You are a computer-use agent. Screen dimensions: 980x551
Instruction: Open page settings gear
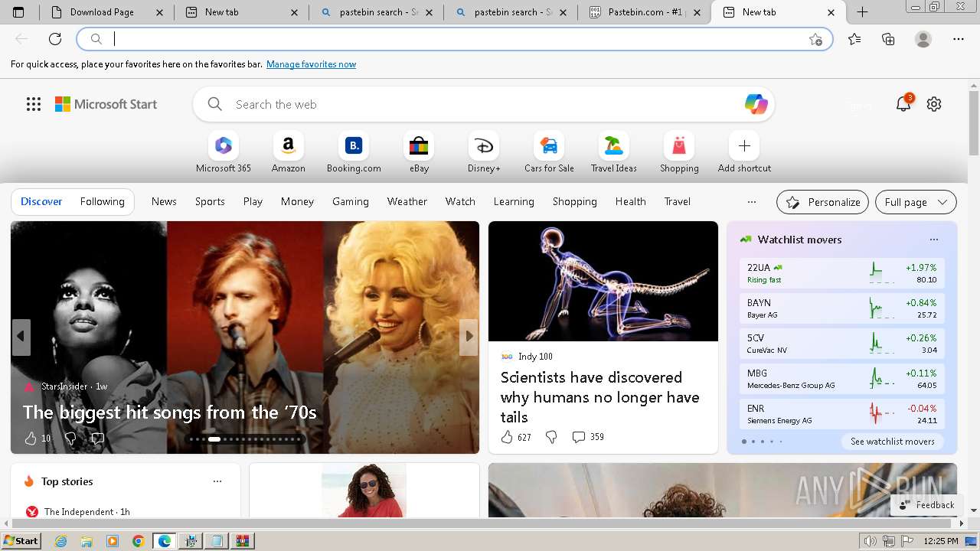coord(934,104)
